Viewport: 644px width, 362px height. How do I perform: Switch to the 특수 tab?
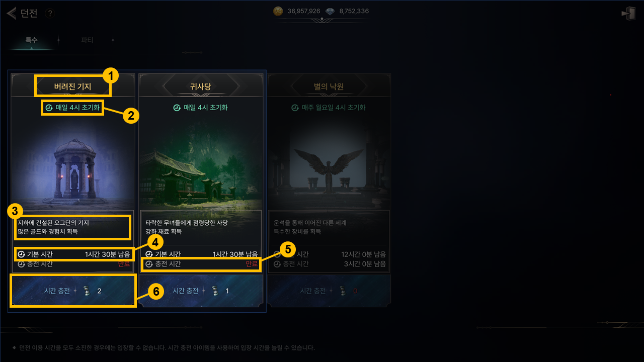[x=31, y=40]
